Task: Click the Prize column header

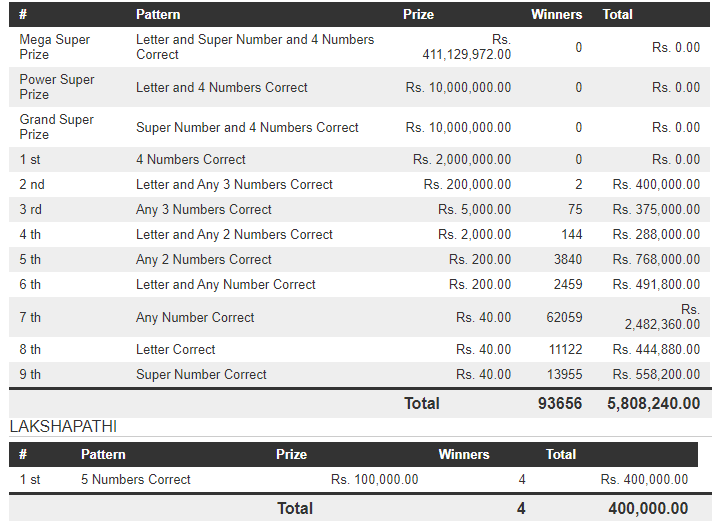Action: click(x=418, y=15)
